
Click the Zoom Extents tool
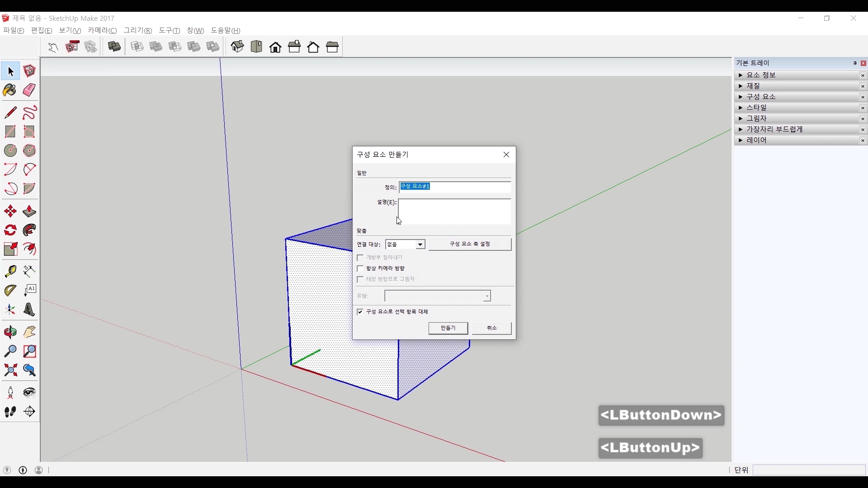click(x=10, y=371)
